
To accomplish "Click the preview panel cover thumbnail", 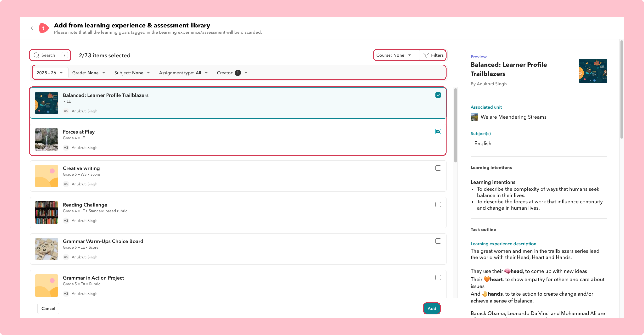I will point(593,71).
